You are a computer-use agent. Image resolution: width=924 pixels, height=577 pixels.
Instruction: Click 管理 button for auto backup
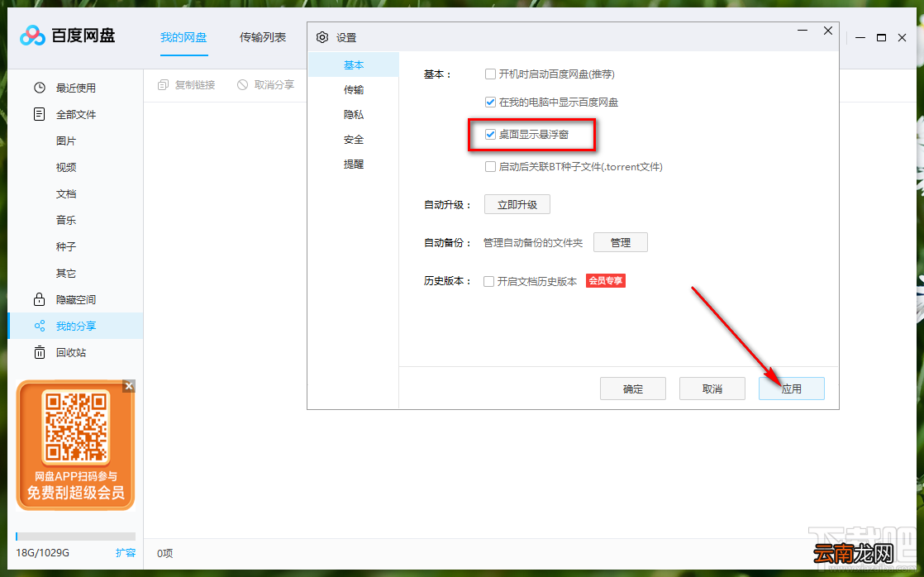tap(621, 242)
